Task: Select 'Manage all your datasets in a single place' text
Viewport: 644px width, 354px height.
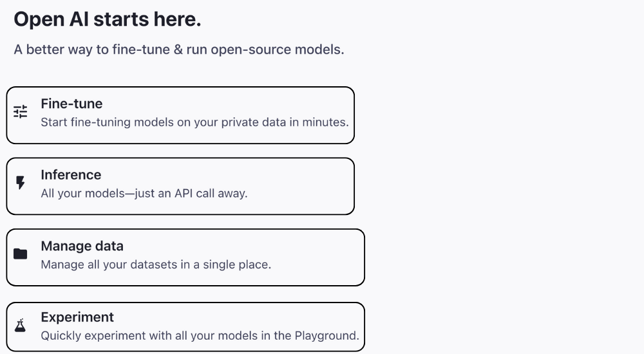Action: [156, 264]
